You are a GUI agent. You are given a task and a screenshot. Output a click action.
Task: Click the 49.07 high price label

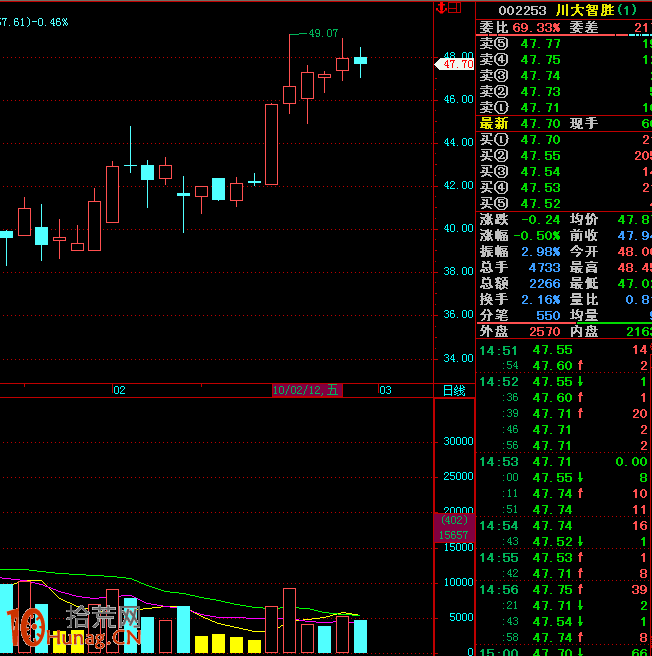coord(323,33)
